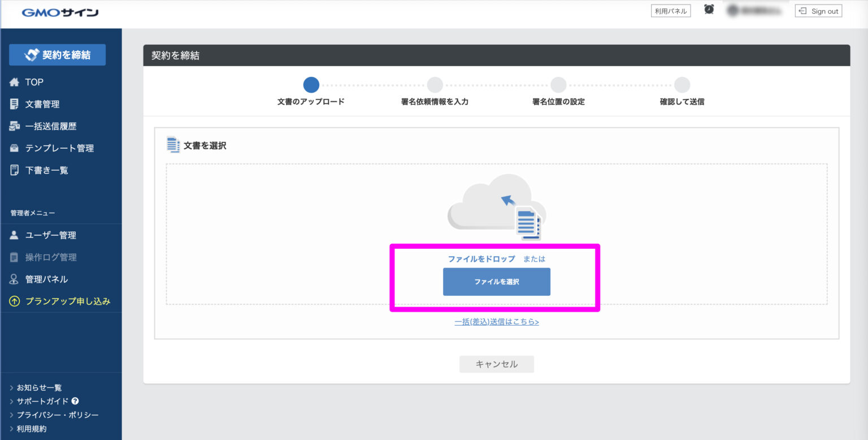The image size is (868, 440).
Task: Click the home icon beside TOP
Action: pyautogui.click(x=15, y=83)
